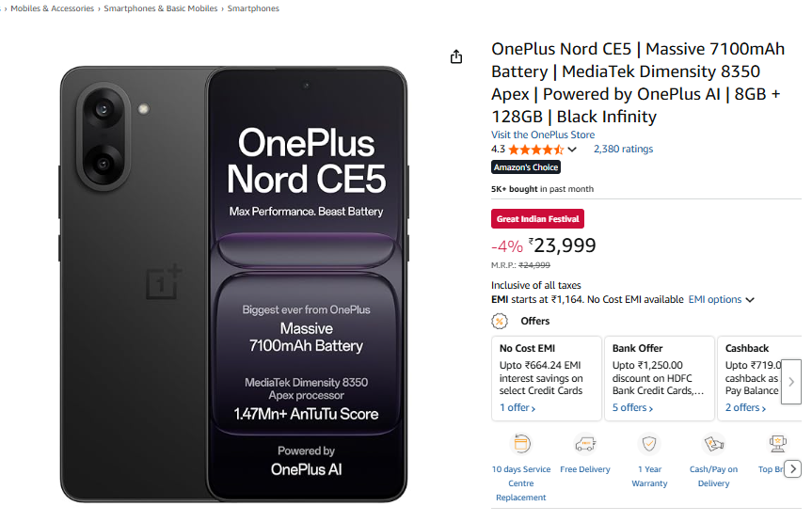View 1 offer under No Cost EMI
This screenshot has height=522, width=812.
(517, 408)
